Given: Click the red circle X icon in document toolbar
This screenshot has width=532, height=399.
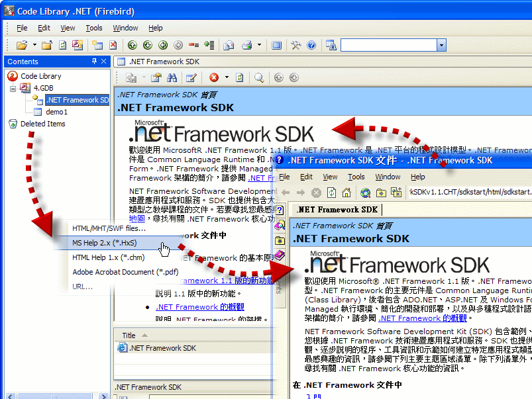Looking at the screenshot, I should click(x=214, y=77).
